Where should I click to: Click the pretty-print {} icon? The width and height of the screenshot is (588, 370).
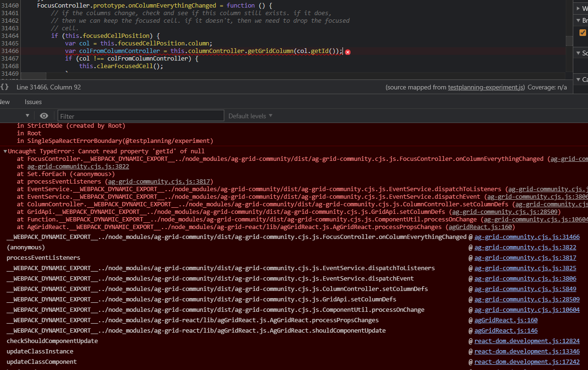point(5,87)
